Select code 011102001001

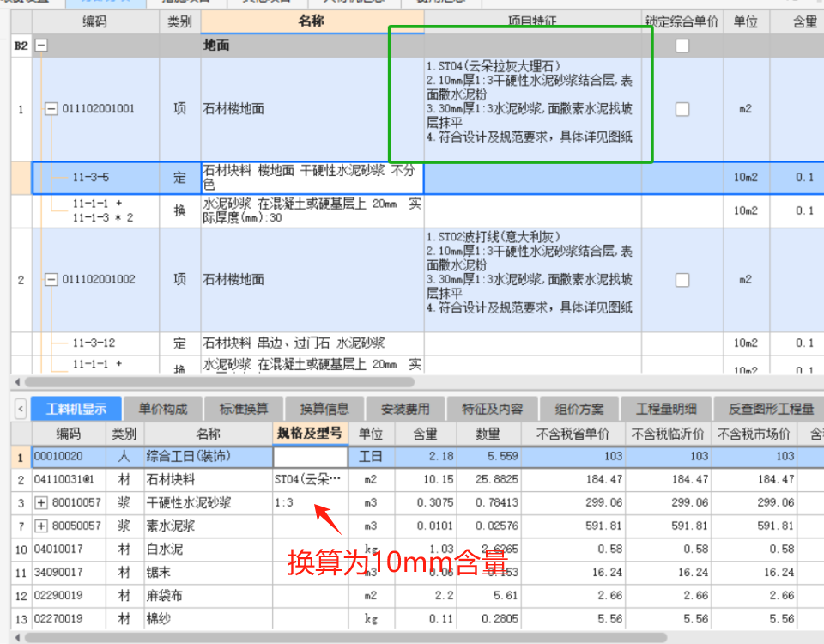98,109
